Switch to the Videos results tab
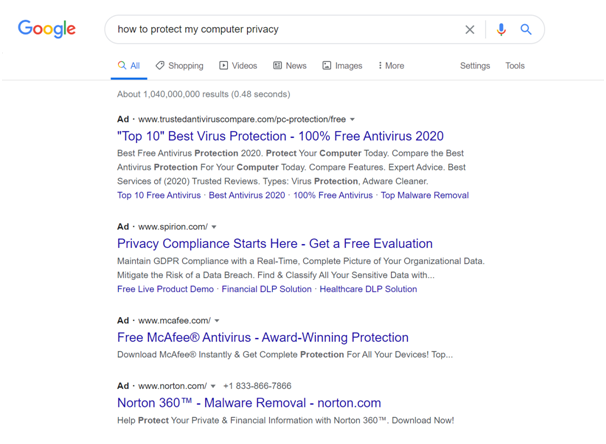 pyautogui.click(x=238, y=66)
